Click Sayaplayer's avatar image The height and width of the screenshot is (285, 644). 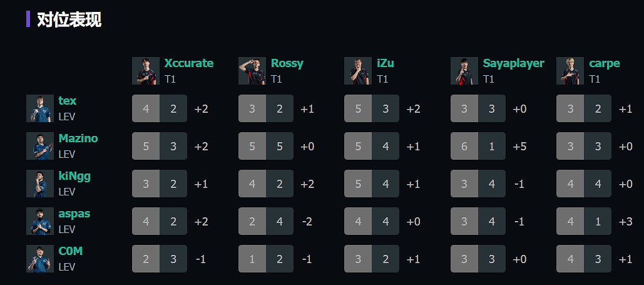click(x=464, y=71)
